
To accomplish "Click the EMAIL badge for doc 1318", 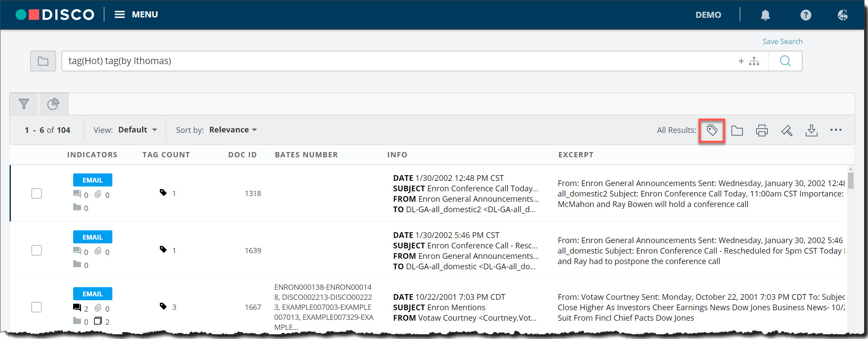I will click(93, 180).
